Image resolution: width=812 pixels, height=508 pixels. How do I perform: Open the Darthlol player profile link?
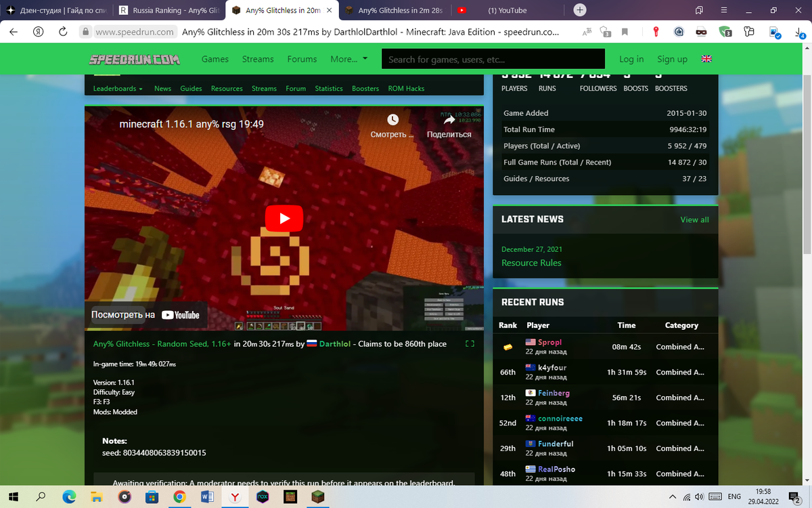pyautogui.click(x=335, y=343)
